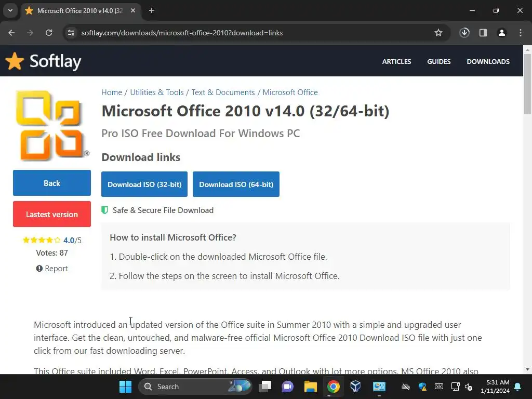The image size is (532, 399).
Task: Click the star rating icons
Action: point(42,240)
